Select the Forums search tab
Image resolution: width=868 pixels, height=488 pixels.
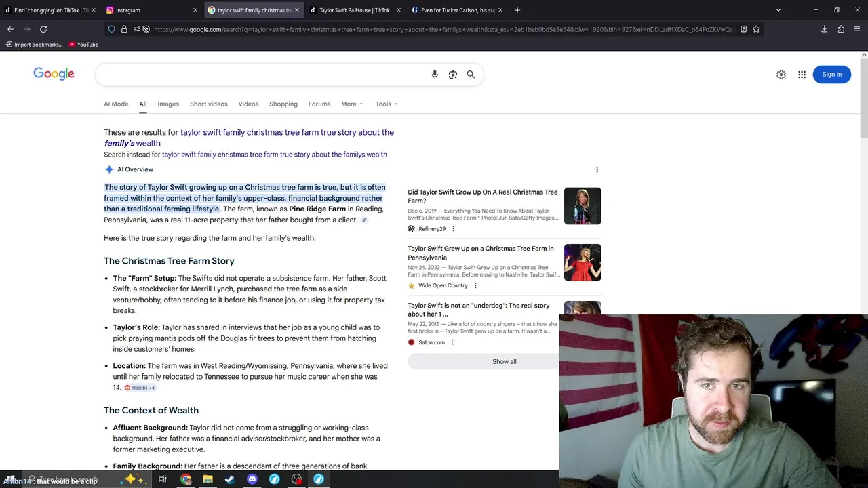tap(319, 104)
